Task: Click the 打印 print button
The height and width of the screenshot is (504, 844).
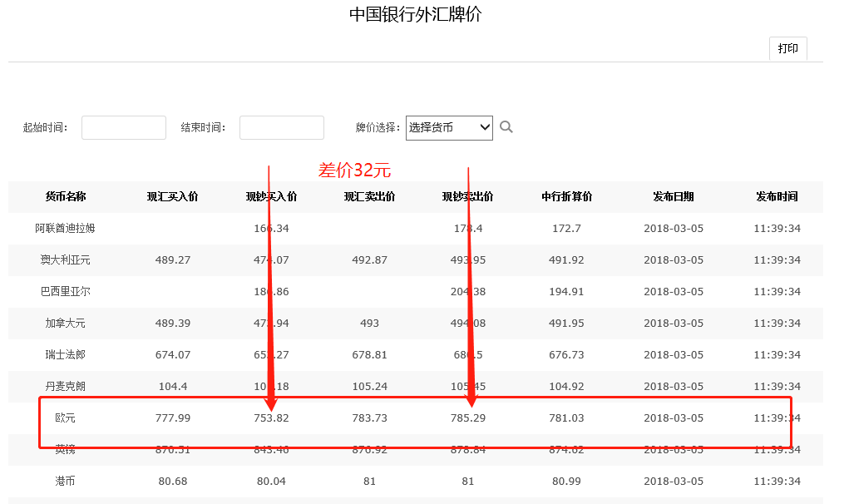Action: [x=787, y=48]
